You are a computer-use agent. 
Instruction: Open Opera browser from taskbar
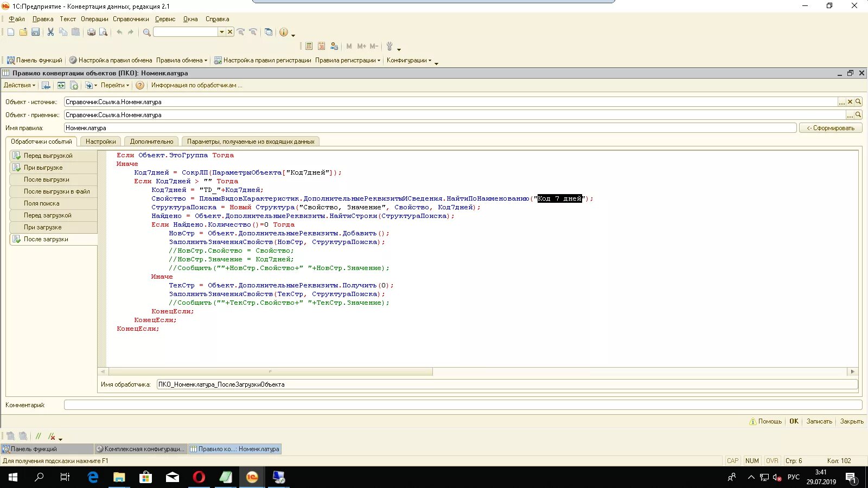point(199,477)
